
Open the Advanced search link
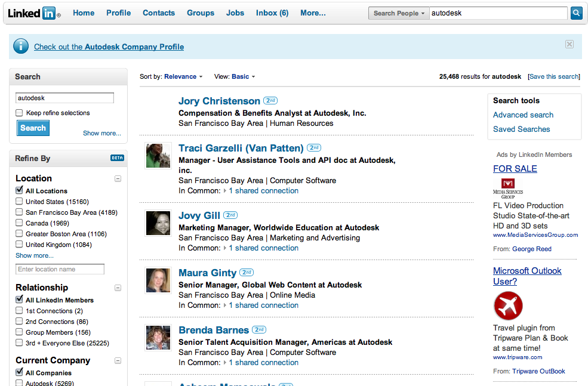pos(523,115)
